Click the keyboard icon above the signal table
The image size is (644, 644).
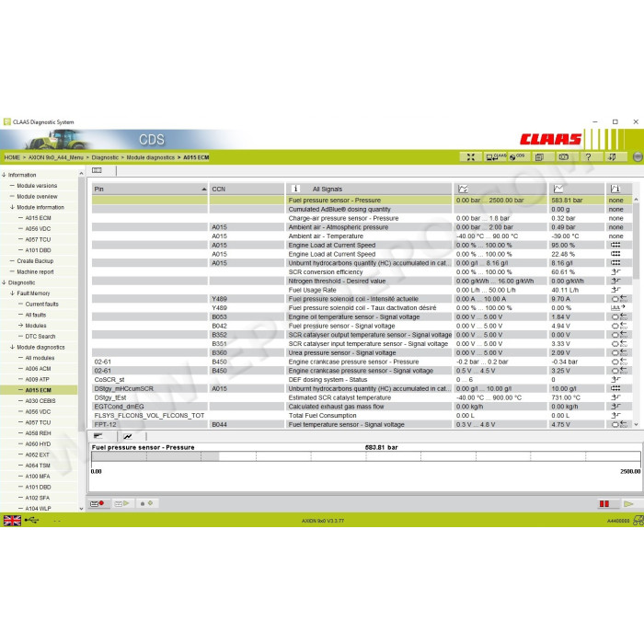pos(97,170)
